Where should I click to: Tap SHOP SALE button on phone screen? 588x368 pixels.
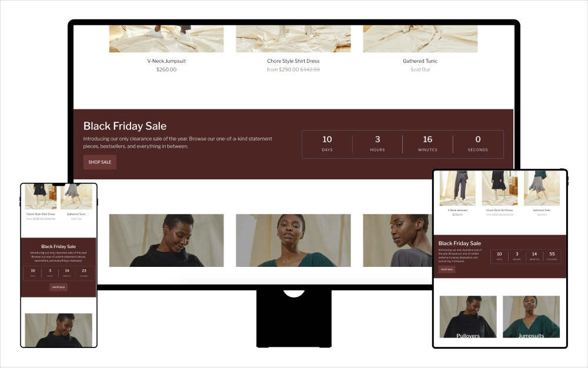[x=58, y=287]
